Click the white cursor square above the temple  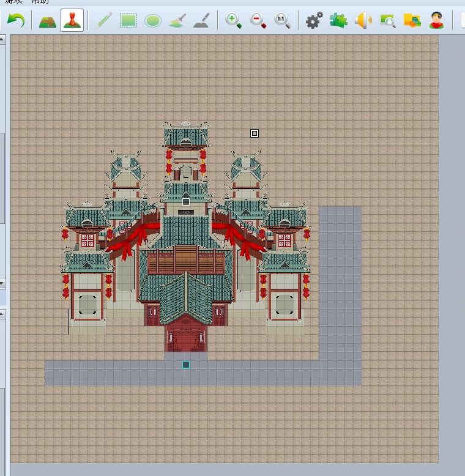click(x=255, y=133)
